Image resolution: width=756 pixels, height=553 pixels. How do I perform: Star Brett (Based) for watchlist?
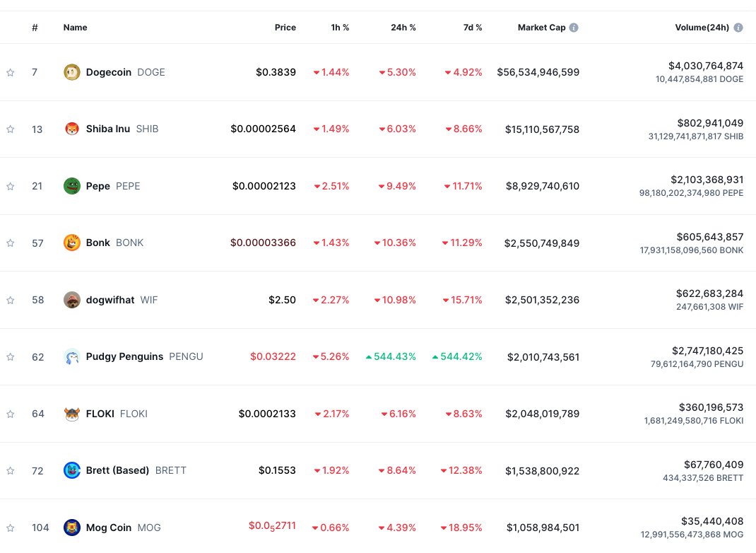click(x=10, y=470)
